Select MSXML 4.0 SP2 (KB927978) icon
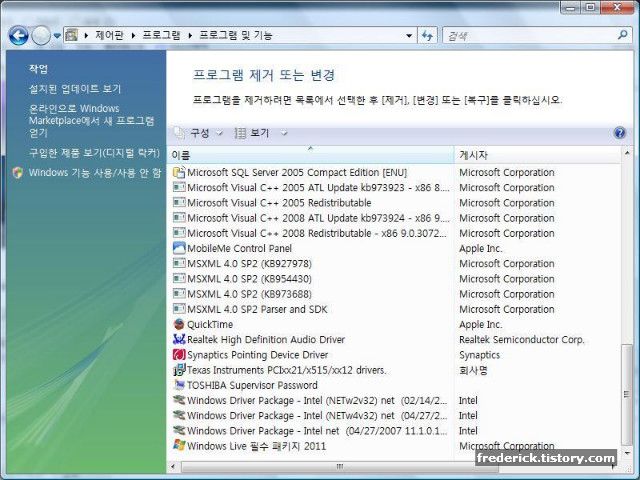Viewport: 640px width, 480px height. point(179,263)
